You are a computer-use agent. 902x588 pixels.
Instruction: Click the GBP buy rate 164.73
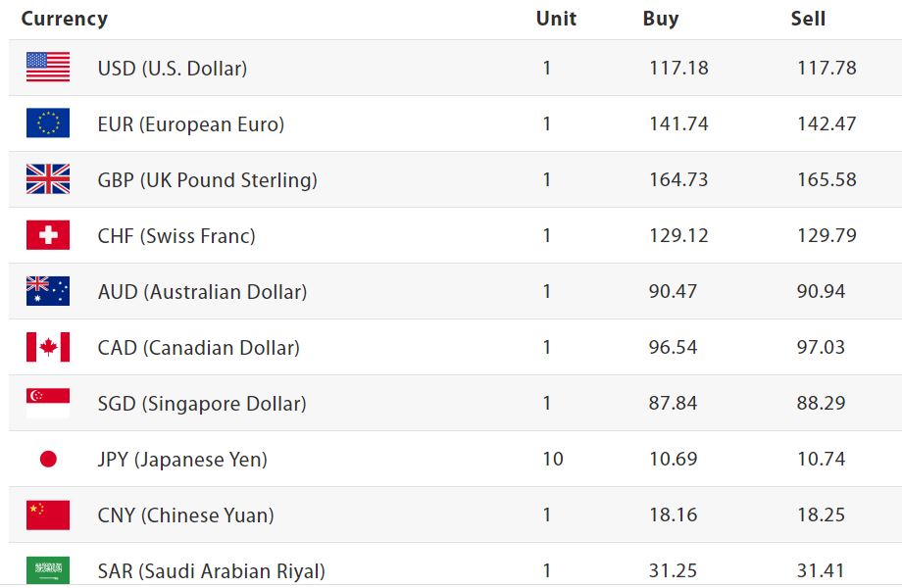tap(678, 180)
